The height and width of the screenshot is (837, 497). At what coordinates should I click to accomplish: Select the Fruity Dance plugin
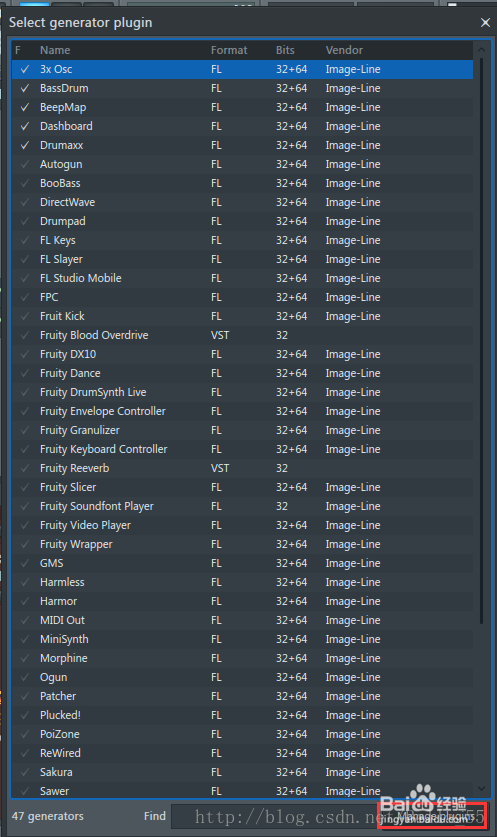pos(242,373)
